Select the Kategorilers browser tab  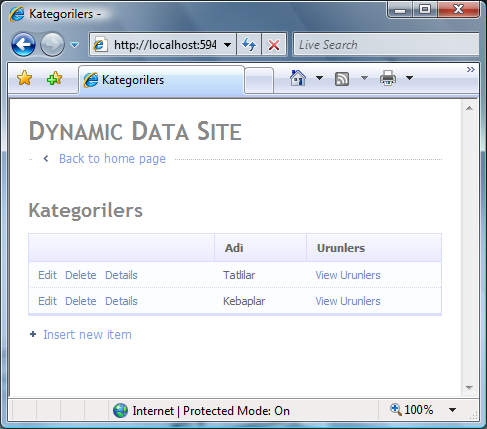tap(162, 80)
